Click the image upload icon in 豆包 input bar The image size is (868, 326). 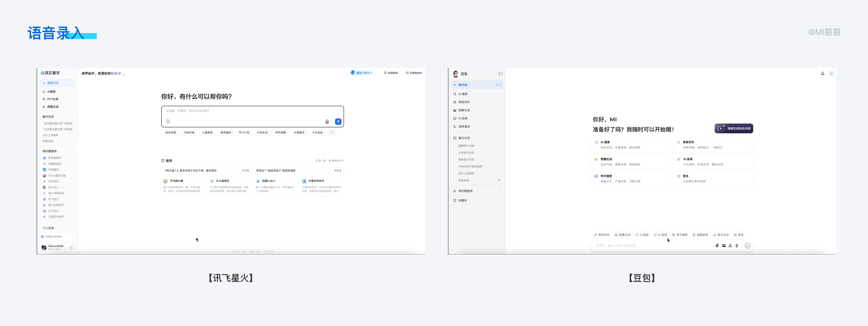[x=724, y=245]
